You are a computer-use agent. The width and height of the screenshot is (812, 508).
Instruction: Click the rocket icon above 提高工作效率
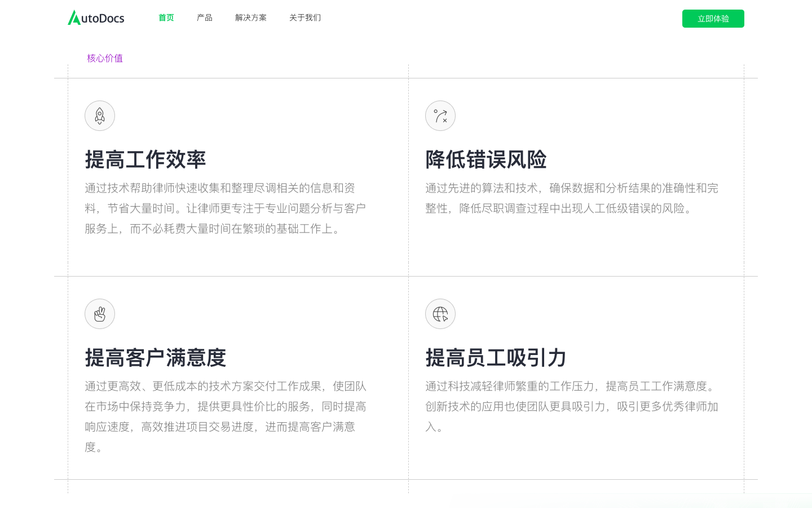point(100,116)
